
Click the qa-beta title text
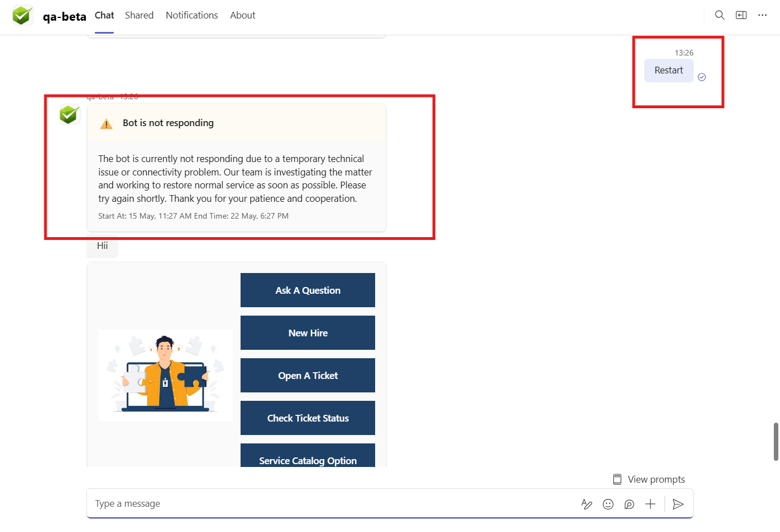point(64,16)
